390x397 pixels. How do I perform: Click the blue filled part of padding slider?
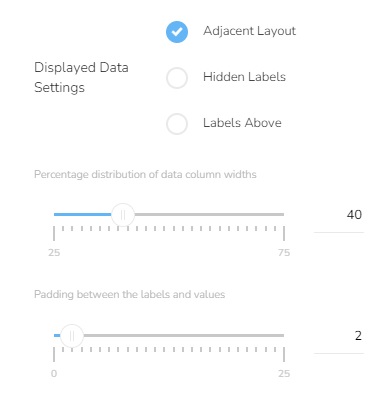click(x=57, y=335)
